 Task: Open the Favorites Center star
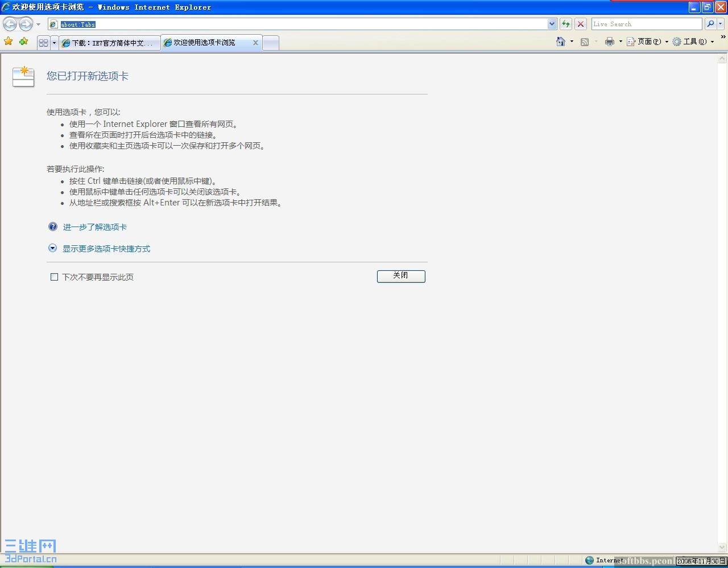tap(9, 42)
